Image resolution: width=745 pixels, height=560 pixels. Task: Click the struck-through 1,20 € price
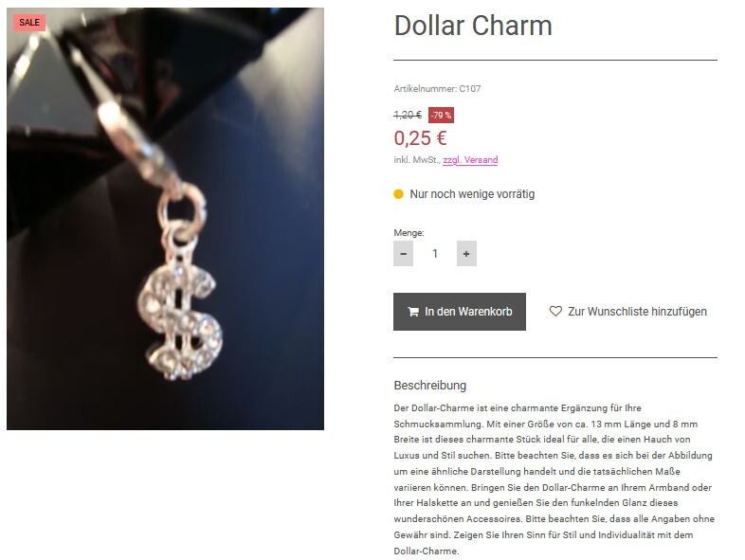pyautogui.click(x=408, y=115)
